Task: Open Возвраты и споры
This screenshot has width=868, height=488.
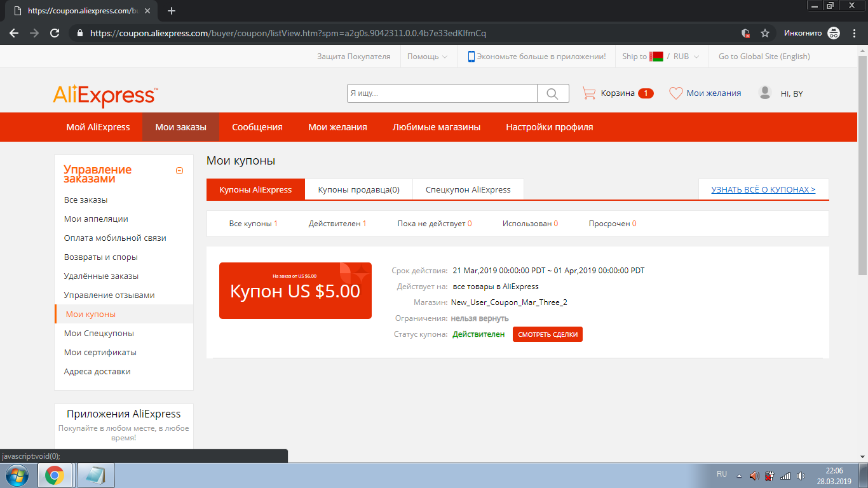Action: pos(101,257)
